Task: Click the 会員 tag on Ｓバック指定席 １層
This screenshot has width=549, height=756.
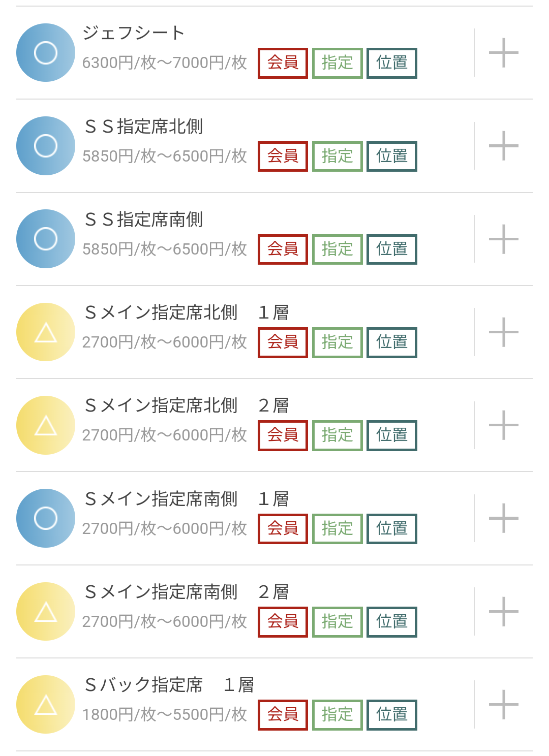Action: click(x=283, y=715)
